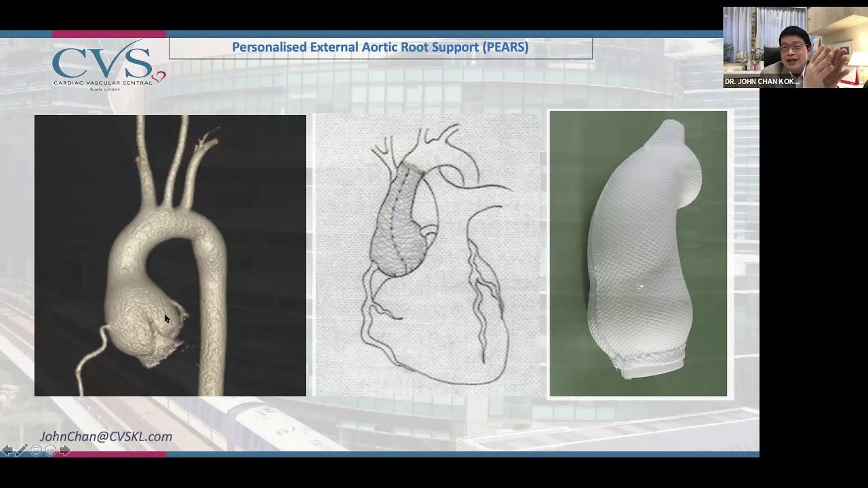Go to the previous slide arrow
Image resolution: width=868 pixels, height=488 pixels.
[7, 450]
